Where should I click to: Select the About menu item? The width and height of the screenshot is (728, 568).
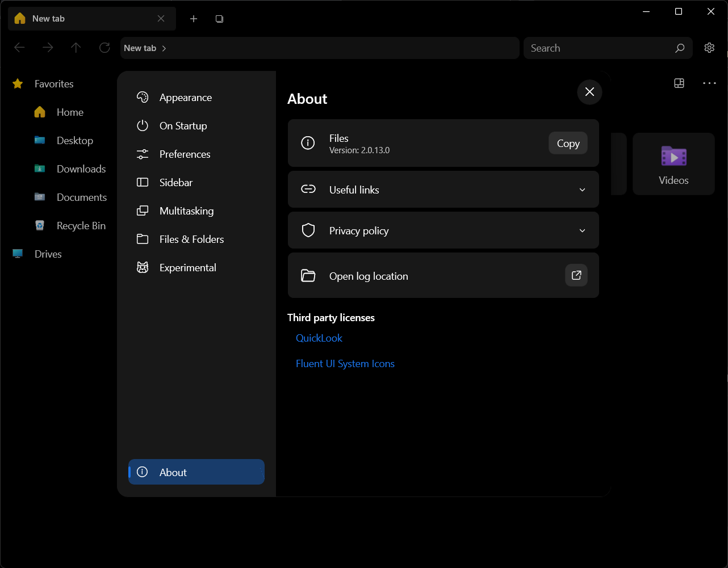coord(196,472)
